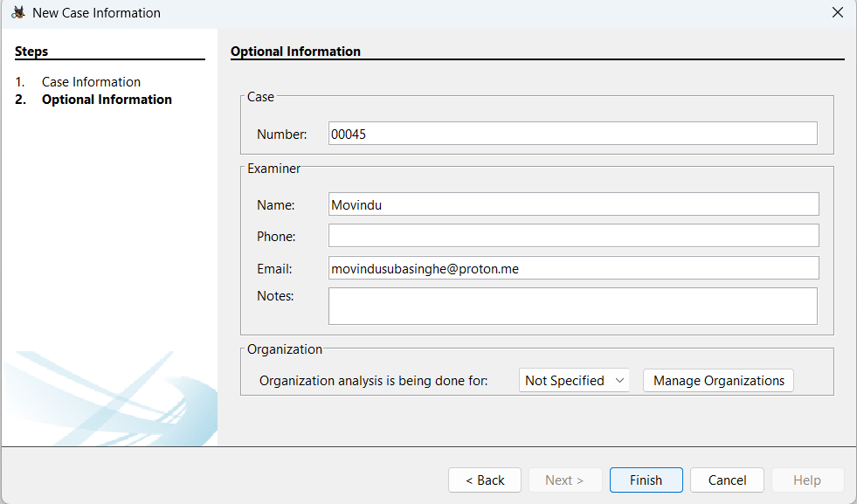Screen dimensions: 857x504
Task: Click the case Number field containing 00045
Action: pyautogui.click(x=572, y=134)
